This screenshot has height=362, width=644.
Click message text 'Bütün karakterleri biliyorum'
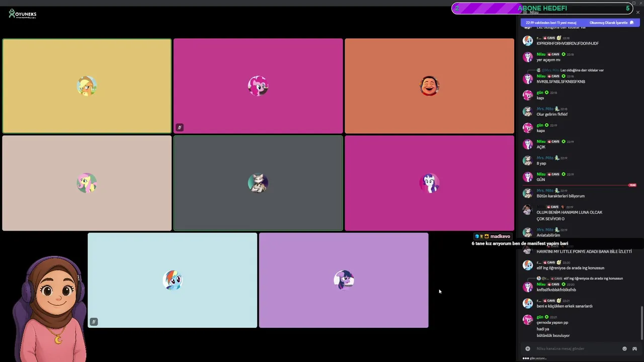tap(560, 196)
